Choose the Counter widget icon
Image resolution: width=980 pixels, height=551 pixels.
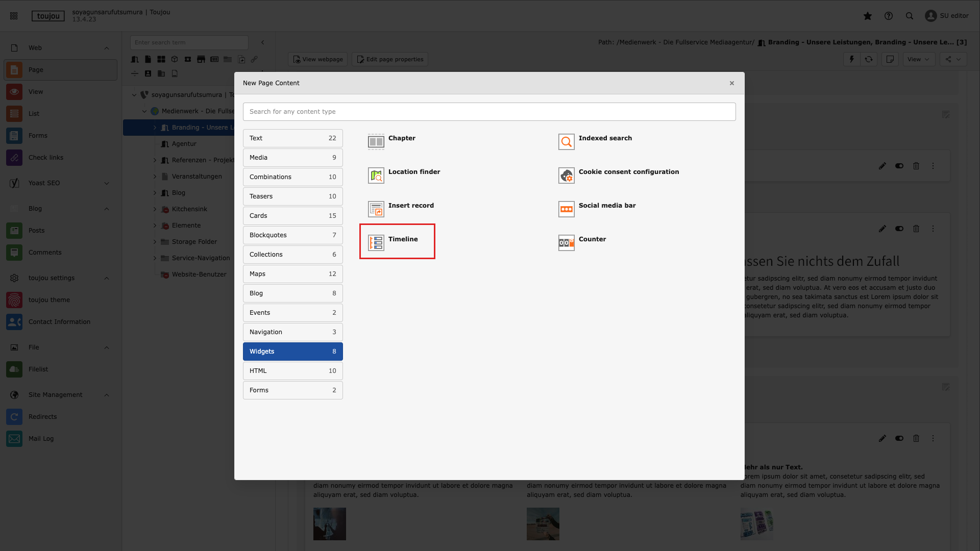click(x=566, y=243)
